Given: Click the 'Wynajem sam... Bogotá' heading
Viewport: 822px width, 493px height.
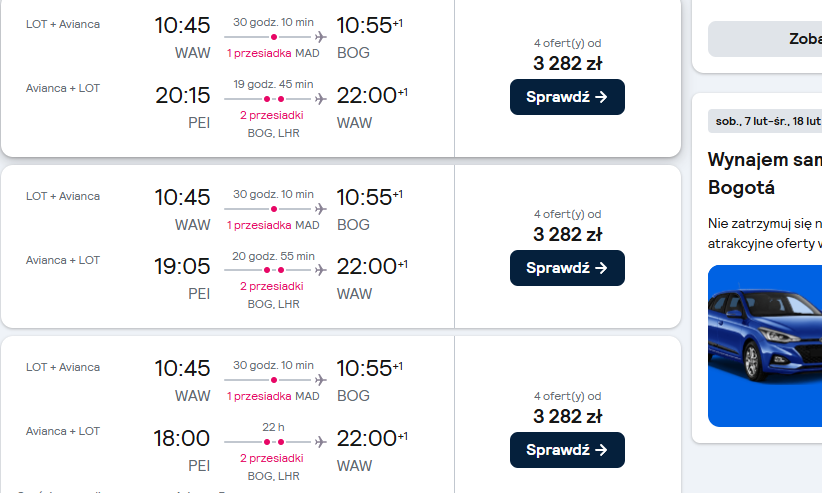Looking at the screenshot, I should pos(765,173).
